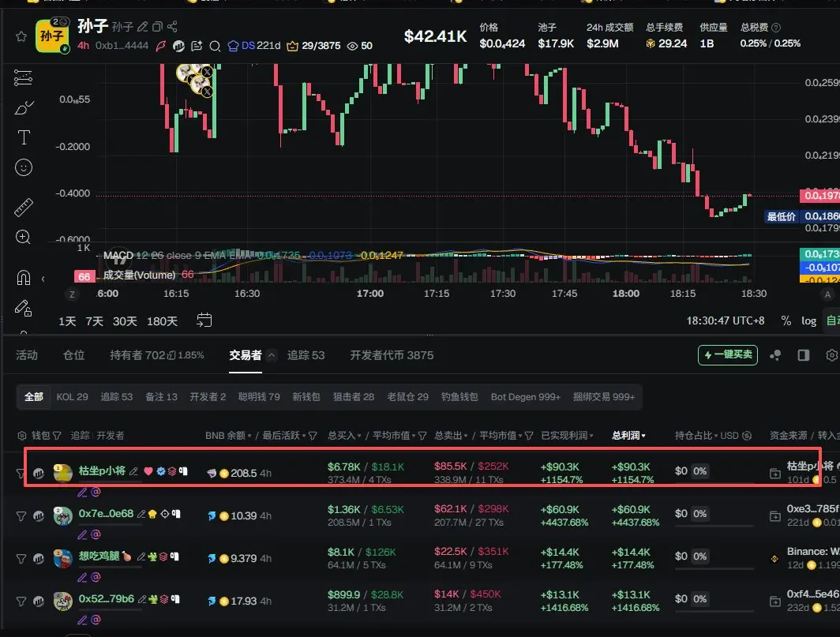
Task: Set chart range to 30天
Action: pyautogui.click(x=125, y=321)
